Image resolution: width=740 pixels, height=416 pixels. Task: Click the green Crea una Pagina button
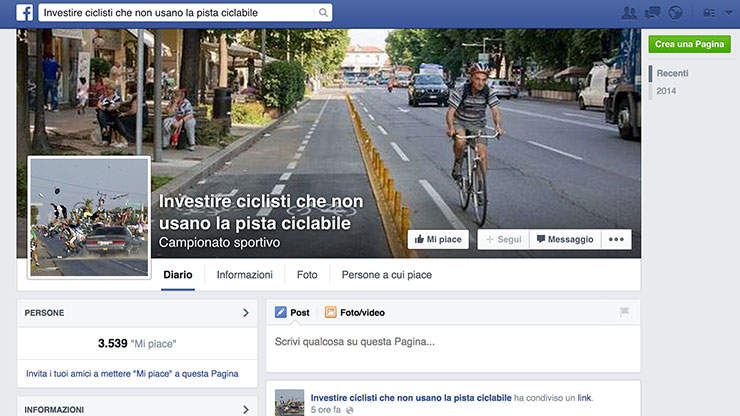click(690, 44)
